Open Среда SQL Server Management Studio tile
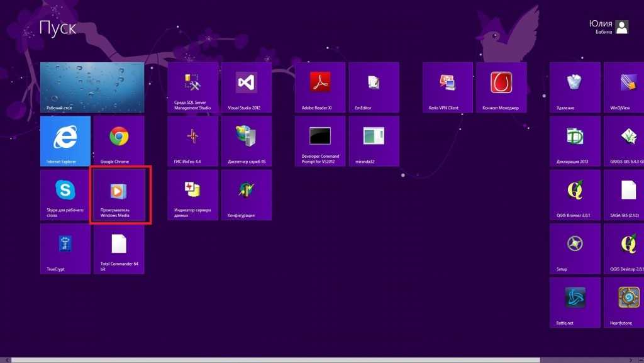 click(x=192, y=87)
